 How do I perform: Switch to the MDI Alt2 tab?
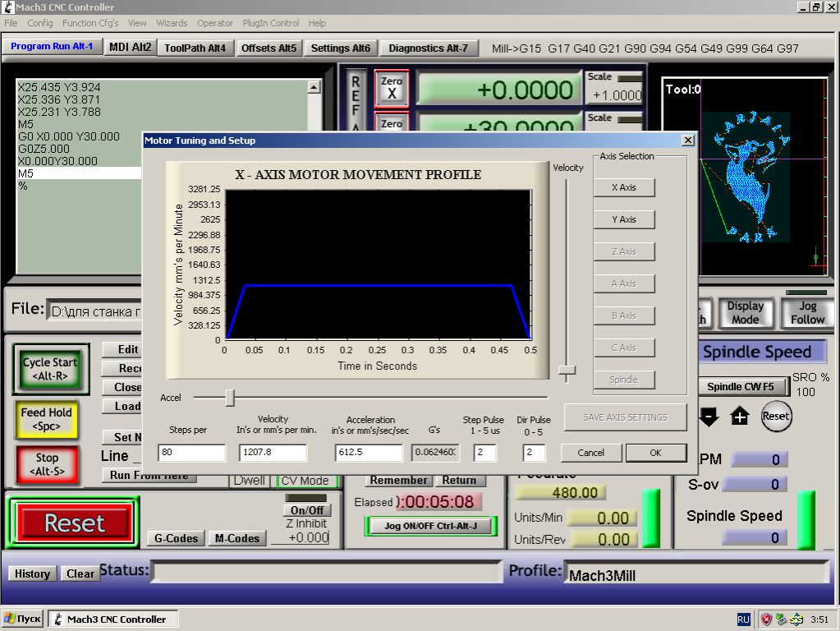pyautogui.click(x=131, y=47)
